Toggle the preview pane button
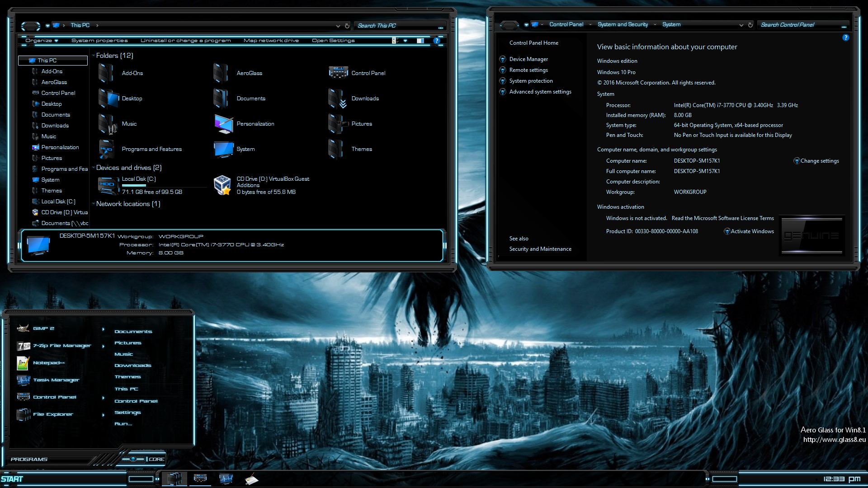Image resolution: width=868 pixels, height=488 pixels. coord(420,41)
